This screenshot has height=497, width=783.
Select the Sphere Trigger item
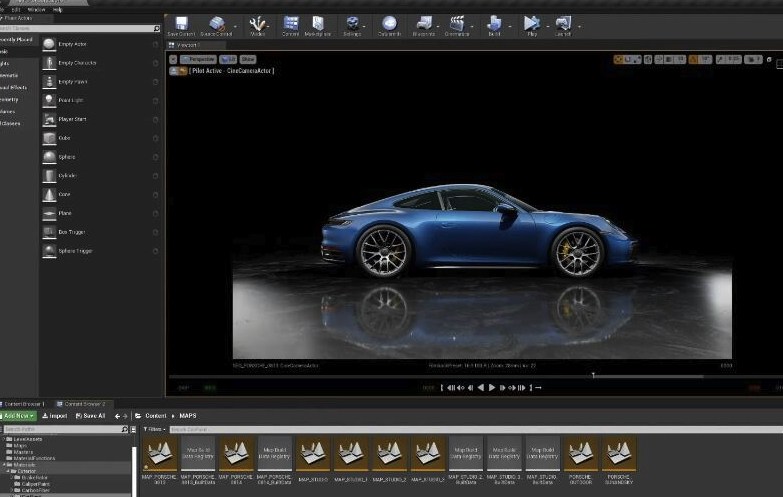point(100,251)
